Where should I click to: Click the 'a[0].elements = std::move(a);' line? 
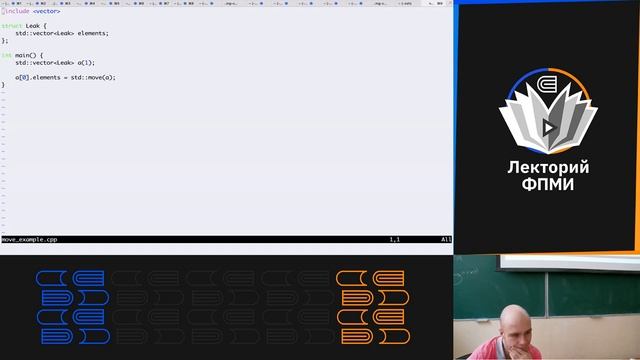pyautogui.click(x=65, y=77)
